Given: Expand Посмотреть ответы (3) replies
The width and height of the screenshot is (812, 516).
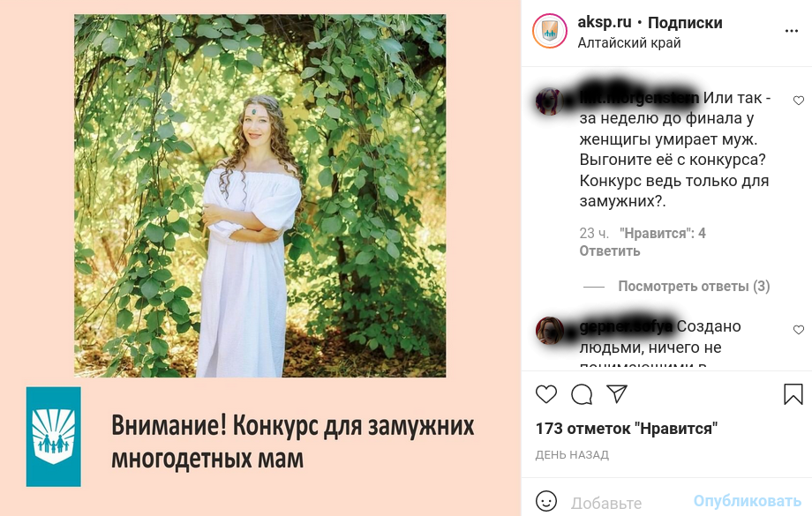Looking at the screenshot, I should (x=694, y=286).
